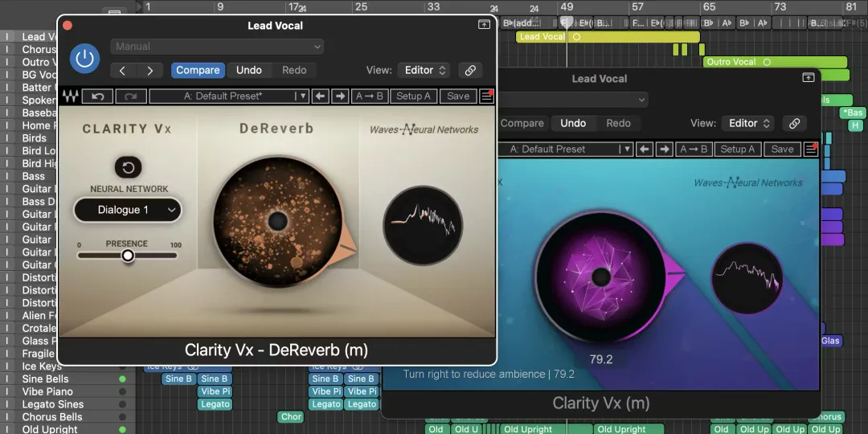Load next preset arrow in DeReverb toolbar
This screenshot has width=868, height=434.
tap(340, 96)
